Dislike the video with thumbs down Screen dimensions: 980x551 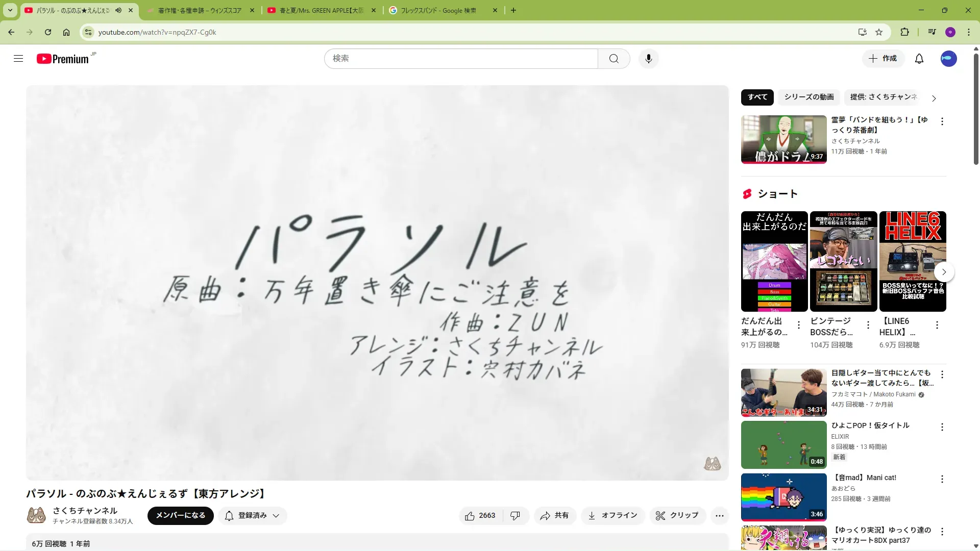point(516,516)
